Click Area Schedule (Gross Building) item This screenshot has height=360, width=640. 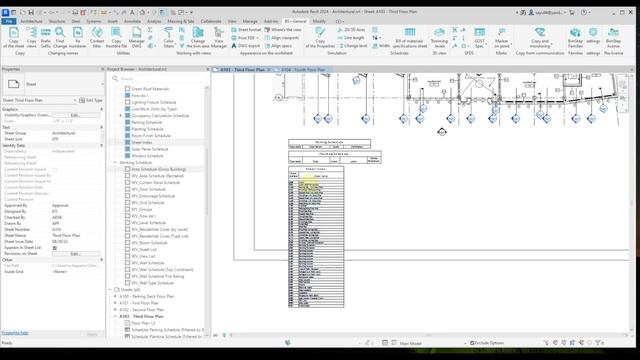click(158, 169)
